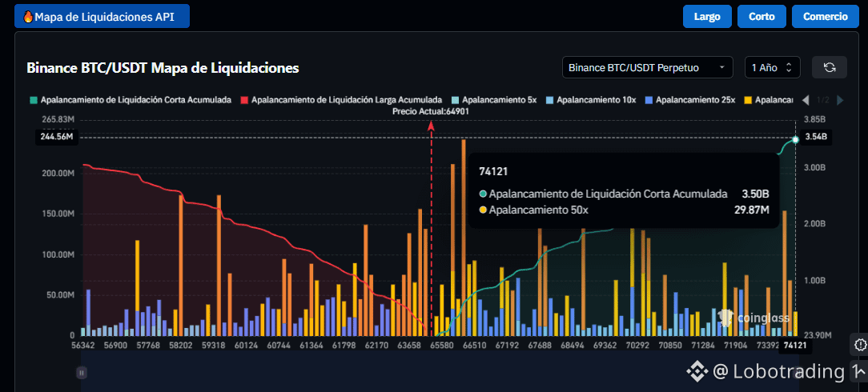Image resolution: width=868 pixels, height=392 pixels.
Task: Click the Precio Actual:64901 label
Action: 431,112
